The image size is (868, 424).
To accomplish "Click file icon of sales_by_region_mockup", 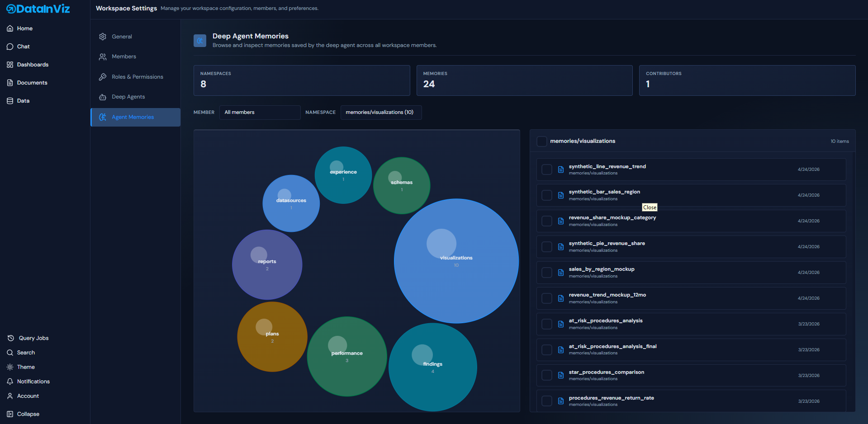I will [561, 273].
